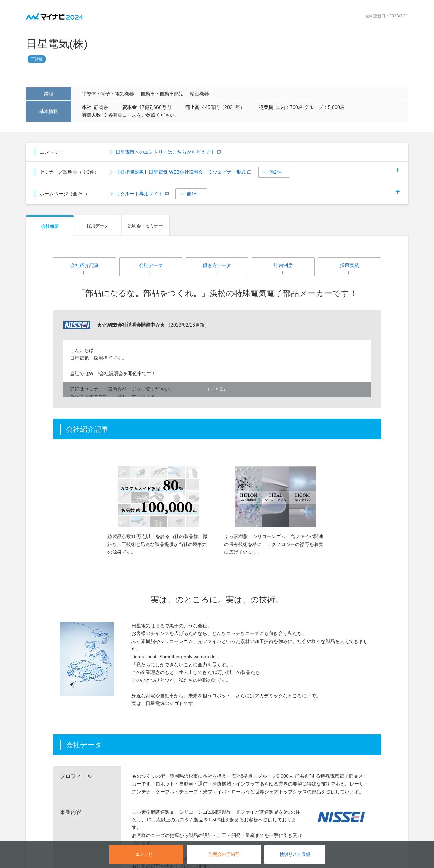The image size is (434, 868).
Task: Click external link icon beside WEB会社説明会 link
Action: (249, 172)
